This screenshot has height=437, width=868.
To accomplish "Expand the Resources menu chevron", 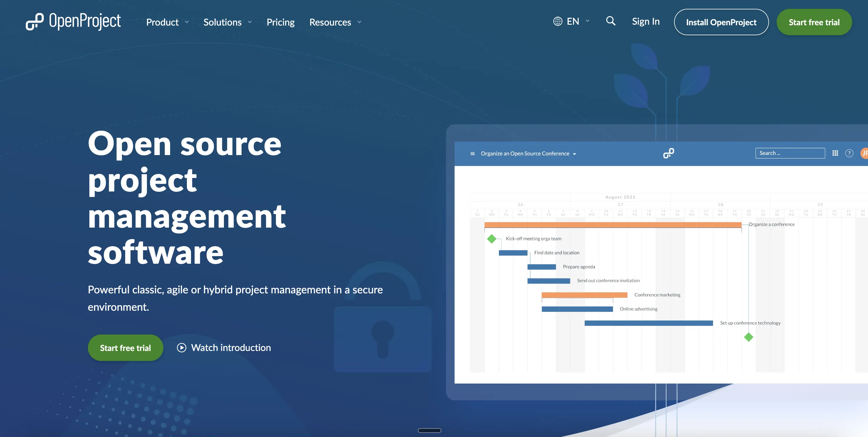I will 359,22.
